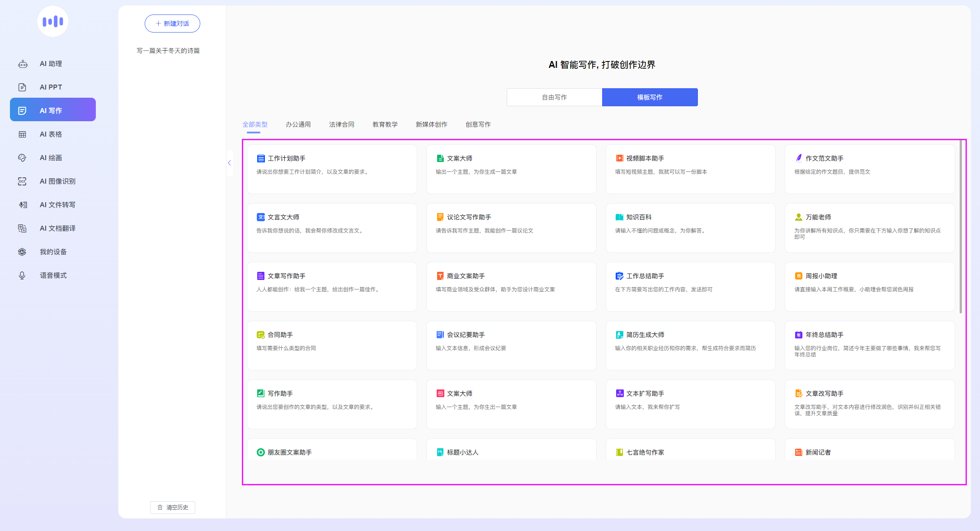Image resolution: width=980 pixels, height=531 pixels.
Task: Open the 视频脚本助手 template card
Action: tap(690, 169)
